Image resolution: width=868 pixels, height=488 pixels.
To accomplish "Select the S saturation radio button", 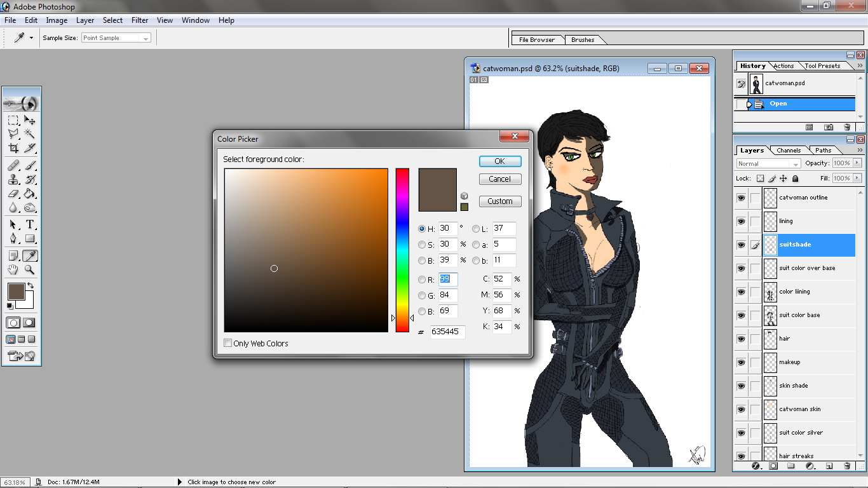I will [422, 245].
